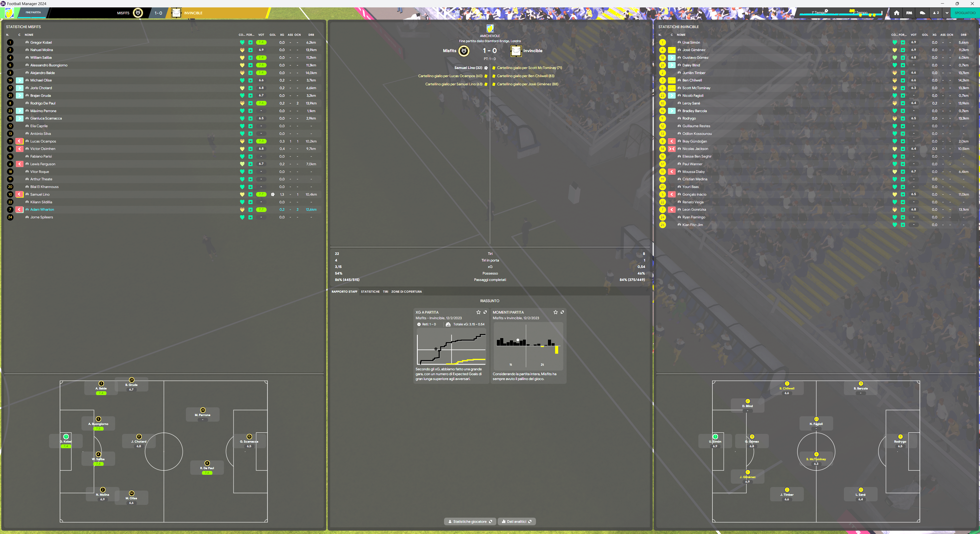
Task: Open the users count icon
Action: 936,13
